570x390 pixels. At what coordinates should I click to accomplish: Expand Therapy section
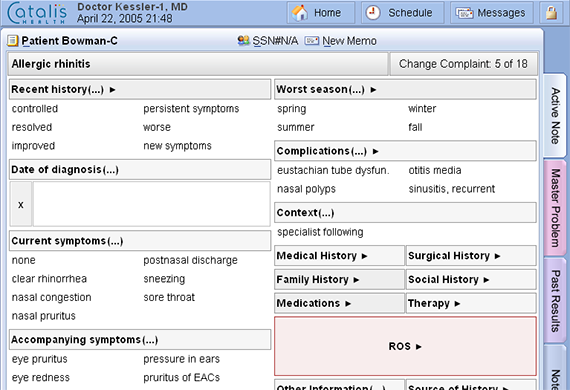tap(471, 303)
